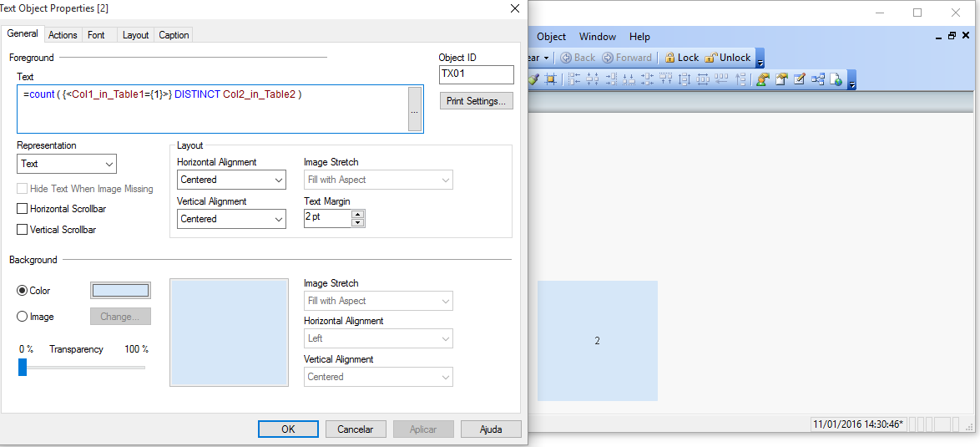Switch to the Font tab

click(x=97, y=35)
